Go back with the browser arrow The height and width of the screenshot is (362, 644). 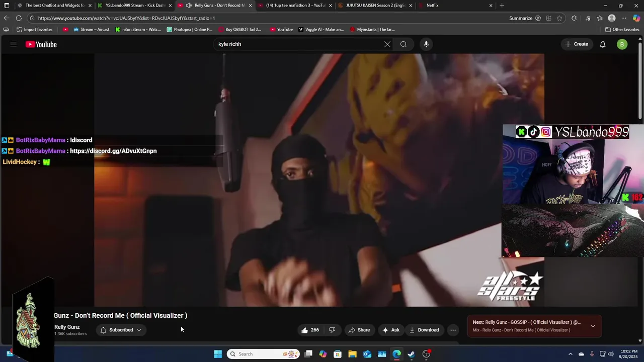[x=7, y=18]
